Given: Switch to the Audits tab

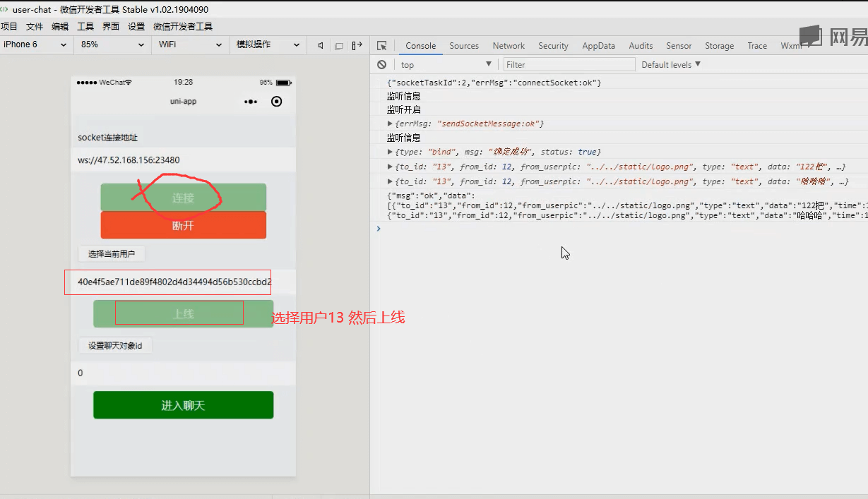Looking at the screenshot, I should (641, 46).
